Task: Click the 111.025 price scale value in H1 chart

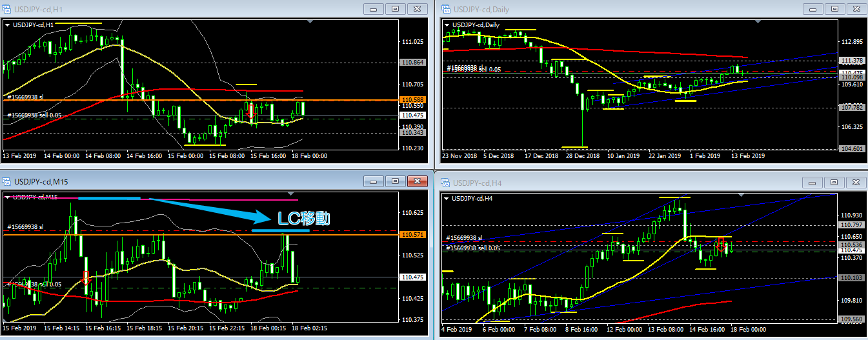Action: [x=413, y=41]
